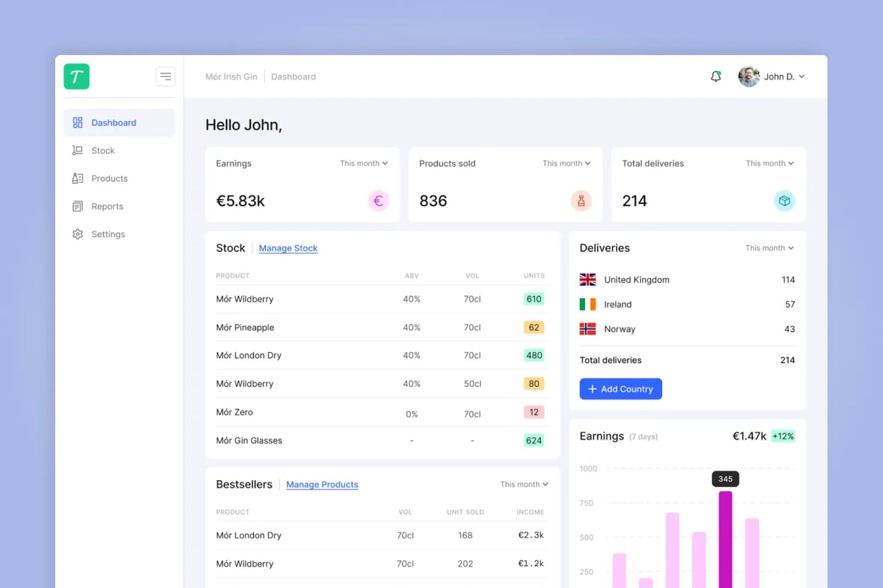883x588 pixels.
Task: Click John D. profile avatar
Action: [x=749, y=76]
